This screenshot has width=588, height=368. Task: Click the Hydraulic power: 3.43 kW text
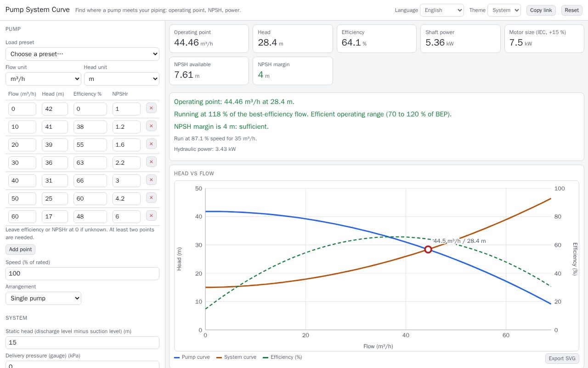(x=205, y=149)
